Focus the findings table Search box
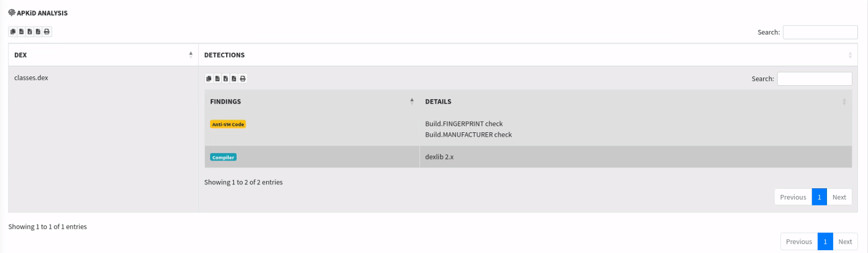Screen dimensions: 868x253 (x=814, y=79)
